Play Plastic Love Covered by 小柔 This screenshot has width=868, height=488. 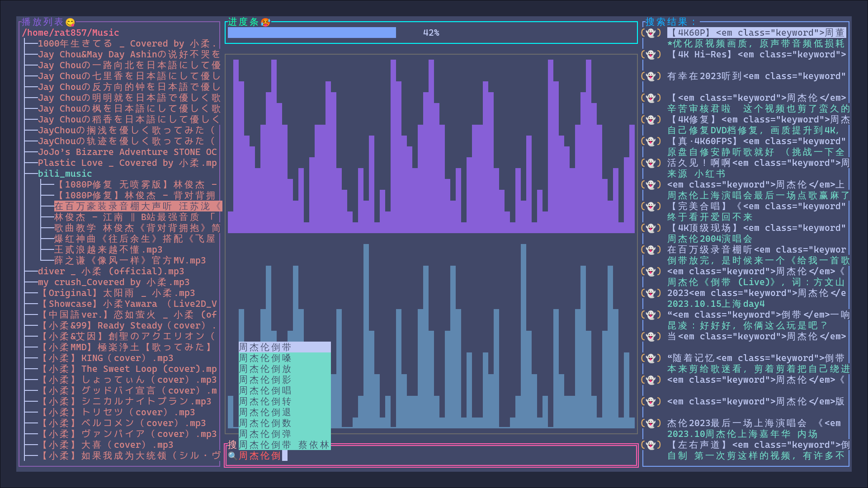(x=127, y=163)
